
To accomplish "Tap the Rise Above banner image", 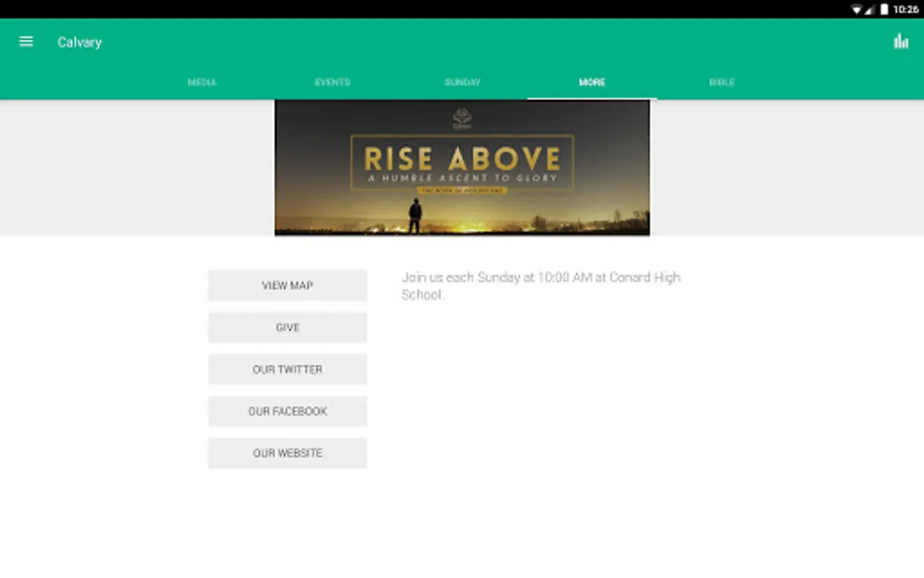I will click(462, 168).
